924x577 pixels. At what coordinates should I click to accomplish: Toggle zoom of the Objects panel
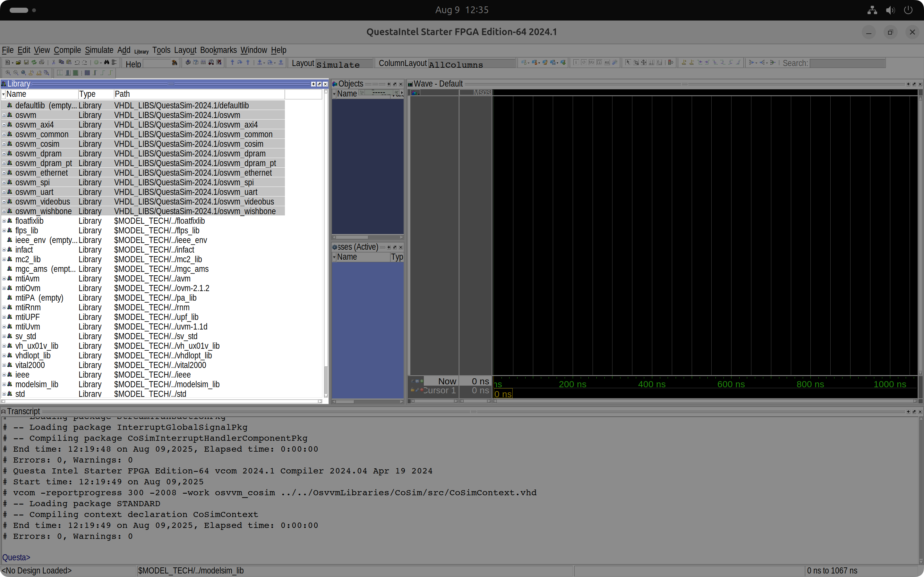(x=389, y=84)
